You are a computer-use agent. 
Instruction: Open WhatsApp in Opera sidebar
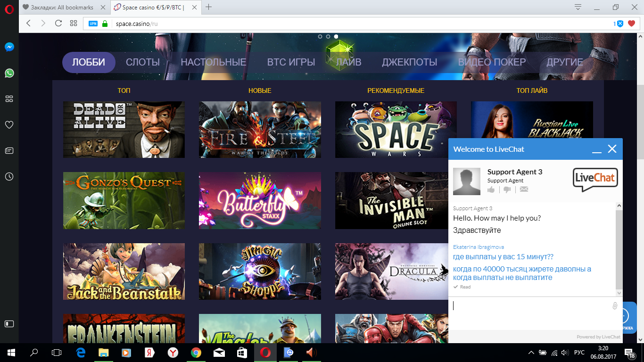pos(9,73)
